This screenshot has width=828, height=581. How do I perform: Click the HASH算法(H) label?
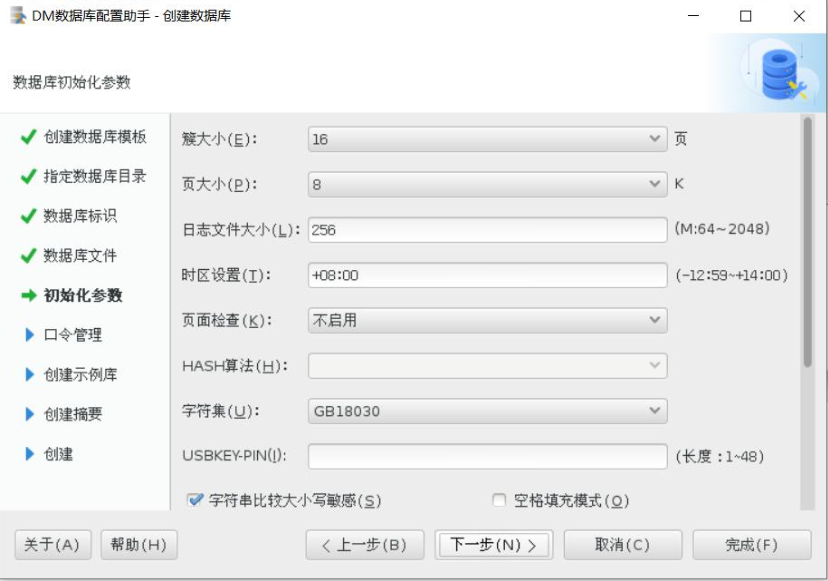[x=234, y=366]
